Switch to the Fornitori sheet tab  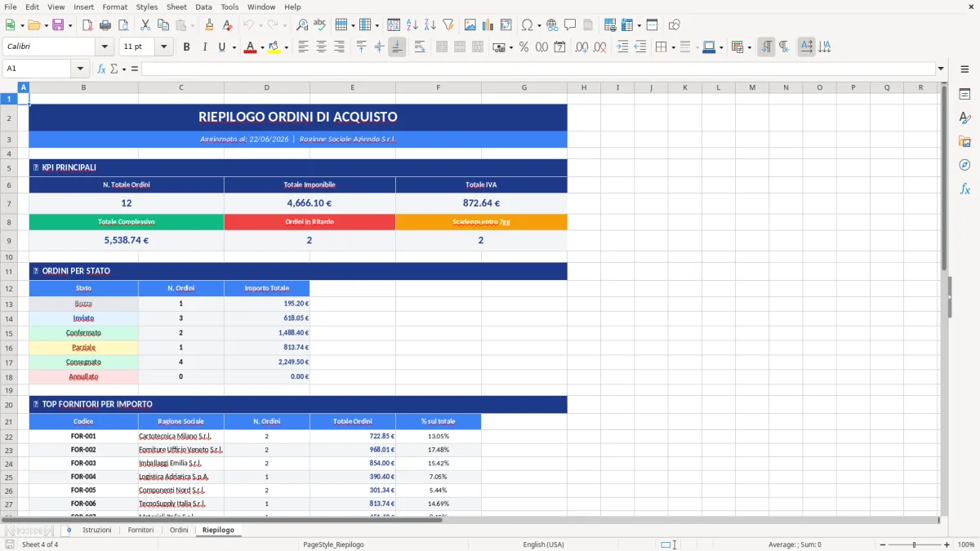(140, 531)
